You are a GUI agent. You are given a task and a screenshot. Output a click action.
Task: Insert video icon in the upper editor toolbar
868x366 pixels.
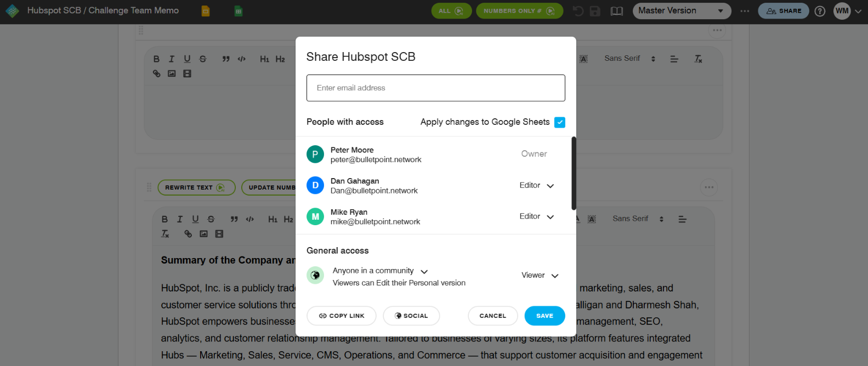[187, 73]
